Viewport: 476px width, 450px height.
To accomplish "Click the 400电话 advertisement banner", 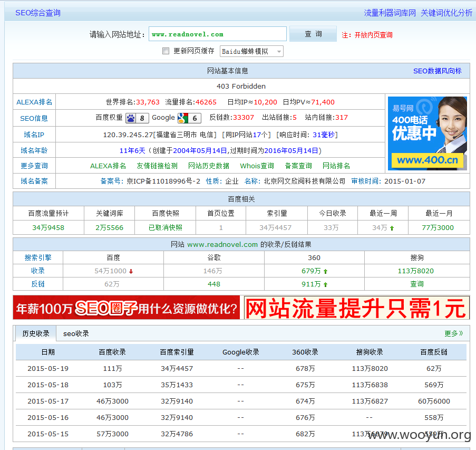I will pyautogui.click(x=428, y=133).
